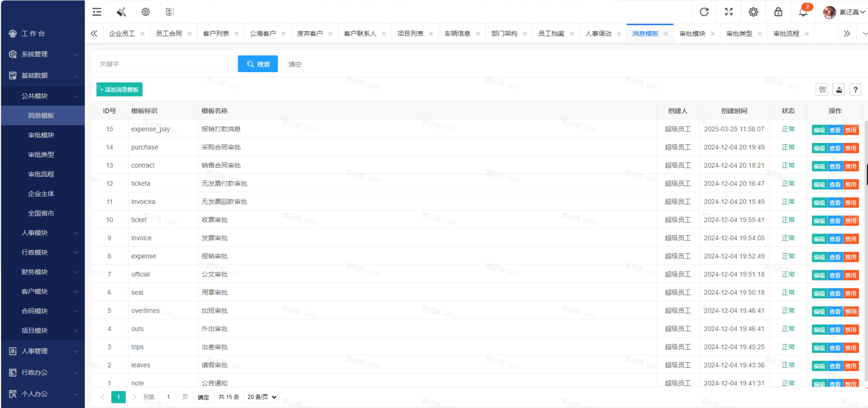Lock the screen using the padlock icon
The width and height of the screenshot is (868, 408).
pos(778,12)
